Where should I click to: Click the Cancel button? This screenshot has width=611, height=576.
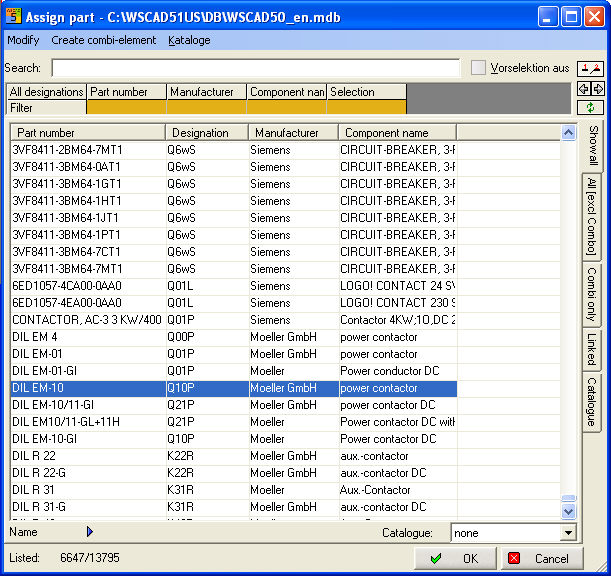coord(542,558)
